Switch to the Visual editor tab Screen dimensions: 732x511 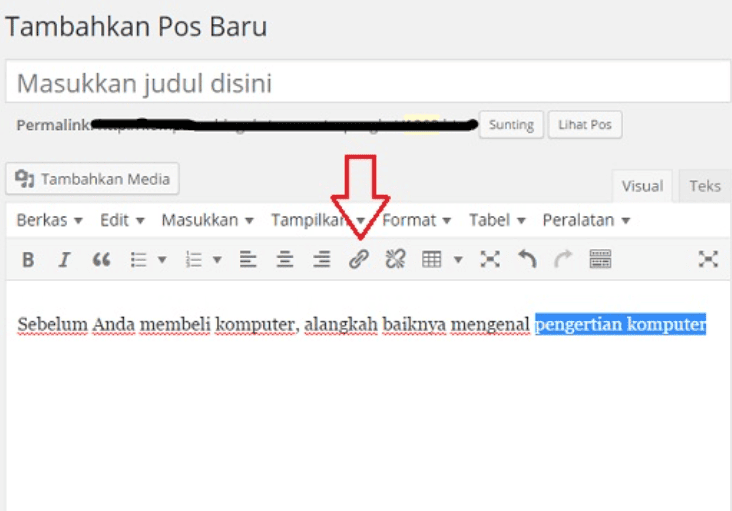tap(642, 186)
